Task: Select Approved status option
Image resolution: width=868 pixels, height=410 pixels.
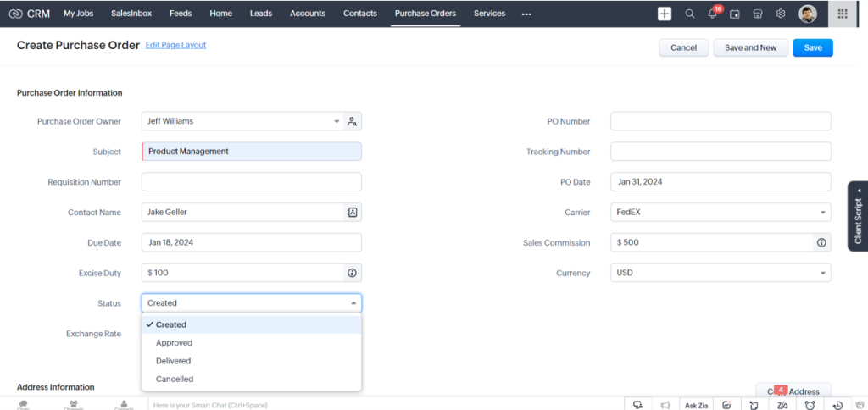Action: click(x=252, y=342)
